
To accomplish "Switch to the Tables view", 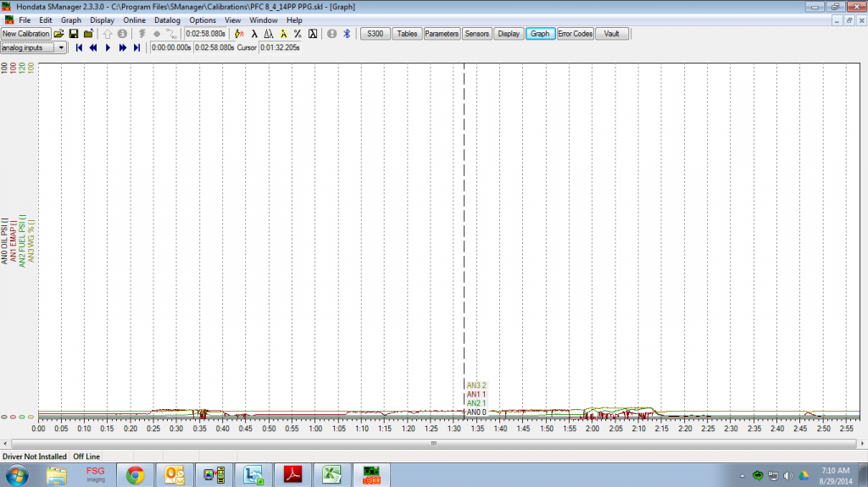I will pyautogui.click(x=407, y=34).
